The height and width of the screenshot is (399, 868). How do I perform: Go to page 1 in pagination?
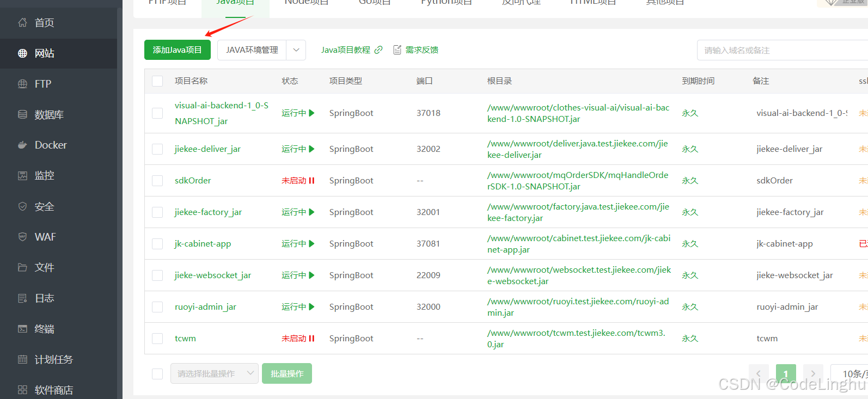786,374
